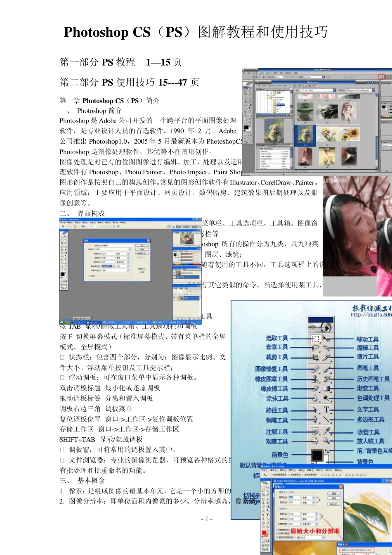Select the Line shape tool in labeled toolbox diagram
This screenshot has height=555, width=392.
point(326,419)
